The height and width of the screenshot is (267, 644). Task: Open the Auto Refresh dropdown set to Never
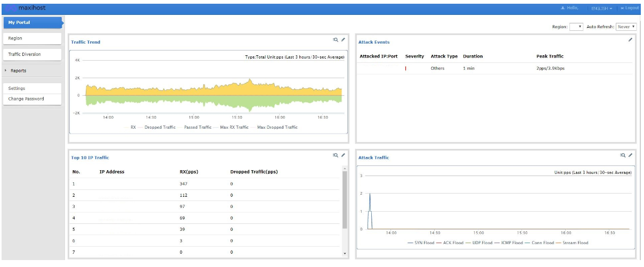pos(626,27)
